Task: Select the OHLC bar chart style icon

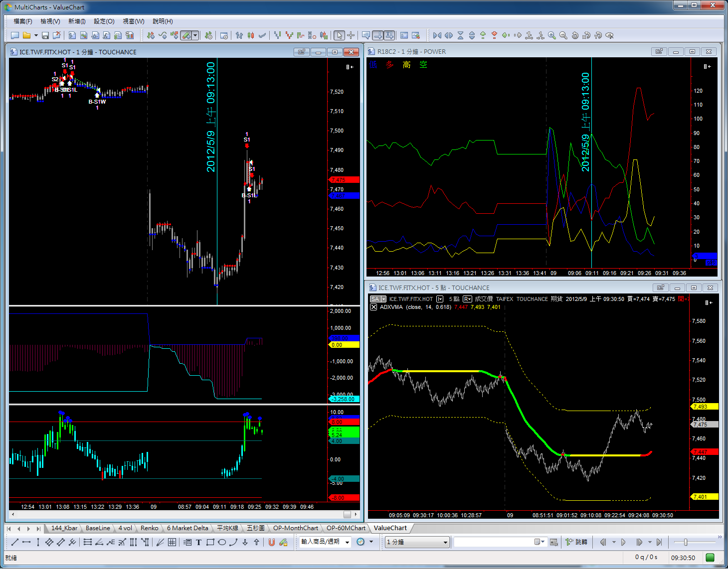Action: point(239,35)
